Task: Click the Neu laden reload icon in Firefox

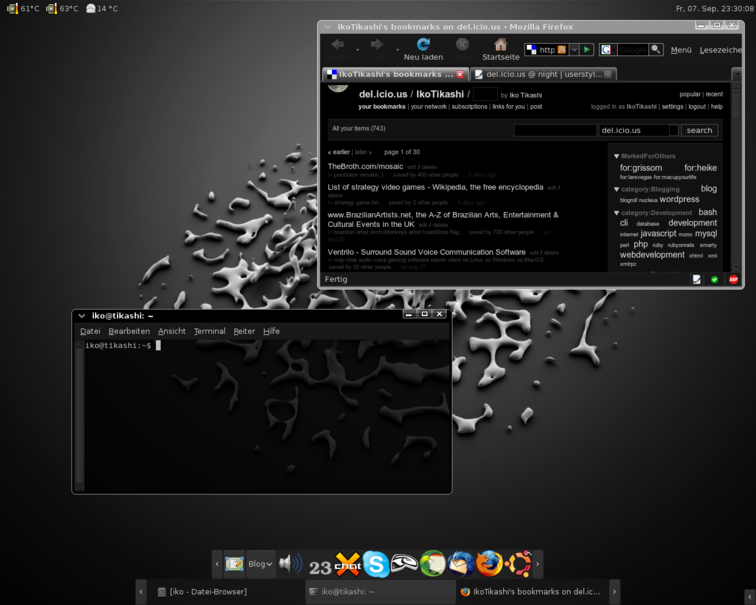Action: (x=423, y=45)
